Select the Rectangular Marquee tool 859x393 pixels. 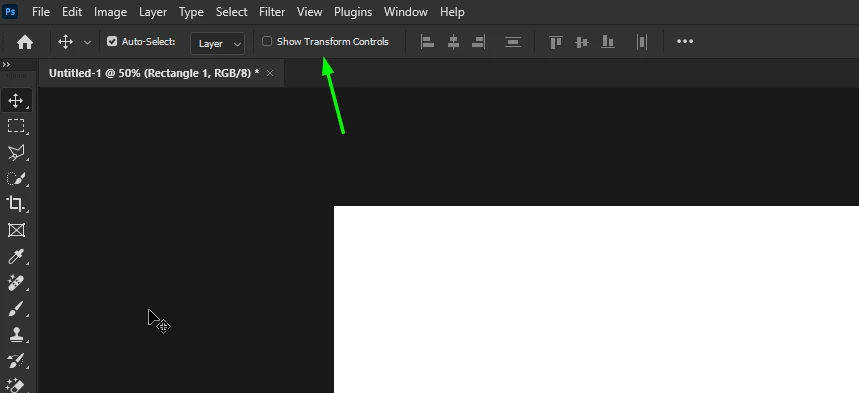16,126
